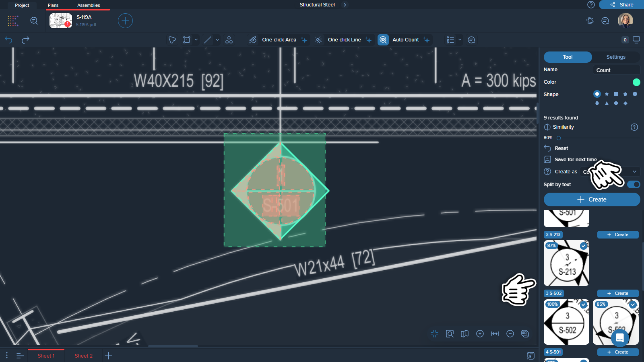Click Create next to 4 S-501
Screen dimensions: 644x362
(618, 352)
